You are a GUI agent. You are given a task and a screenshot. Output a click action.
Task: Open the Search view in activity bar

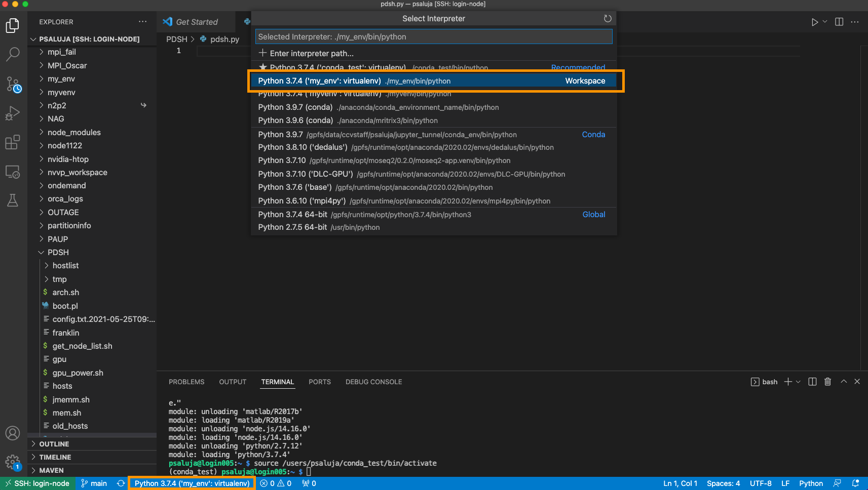(13, 54)
